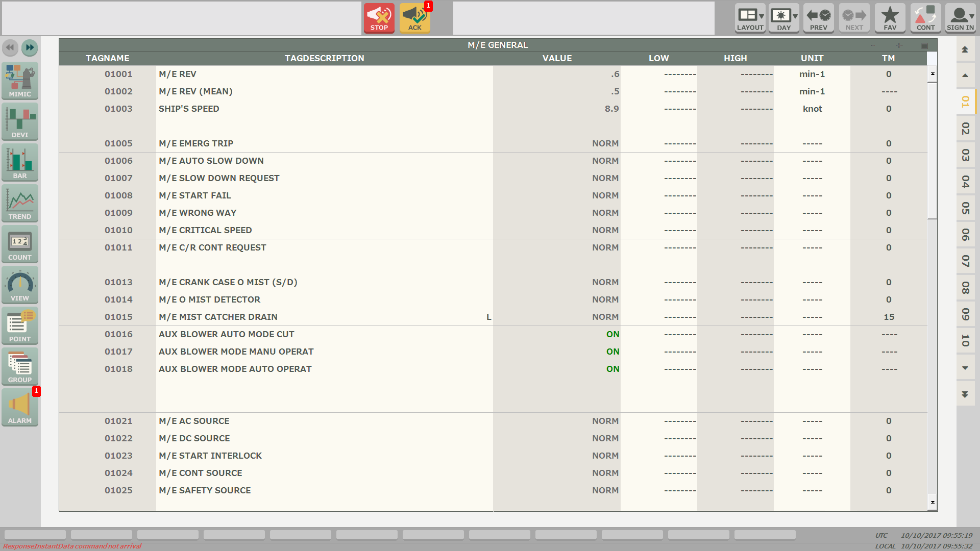The image size is (980, 551).
Task: Toggle the CONT control mode
Action: 925,18
